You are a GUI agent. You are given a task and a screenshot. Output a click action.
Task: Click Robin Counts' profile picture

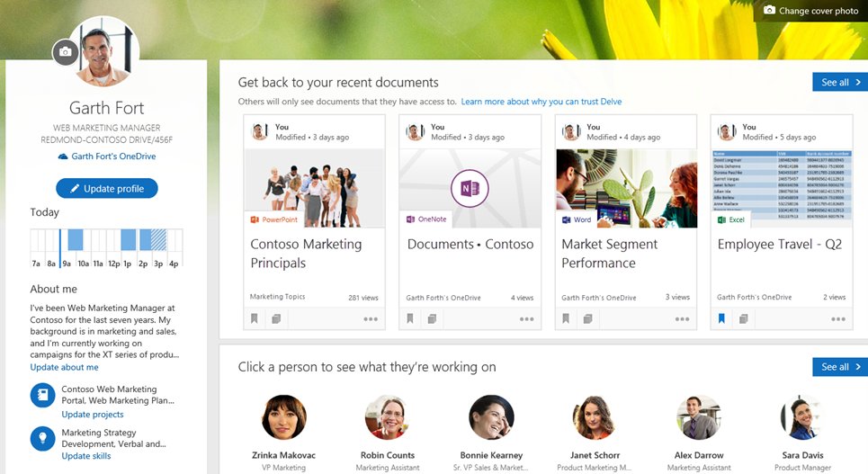pos(388,417)
